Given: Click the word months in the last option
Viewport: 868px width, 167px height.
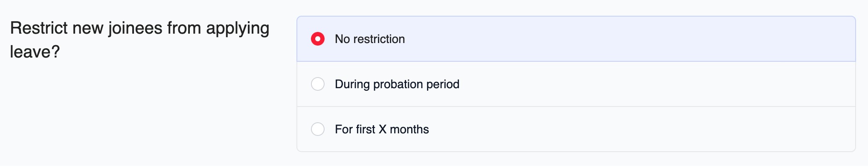Looking at the screenshot, I should point(409,129).
